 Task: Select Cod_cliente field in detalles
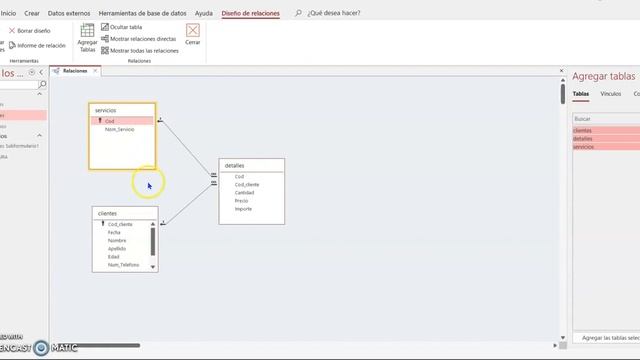coord(247,184)
